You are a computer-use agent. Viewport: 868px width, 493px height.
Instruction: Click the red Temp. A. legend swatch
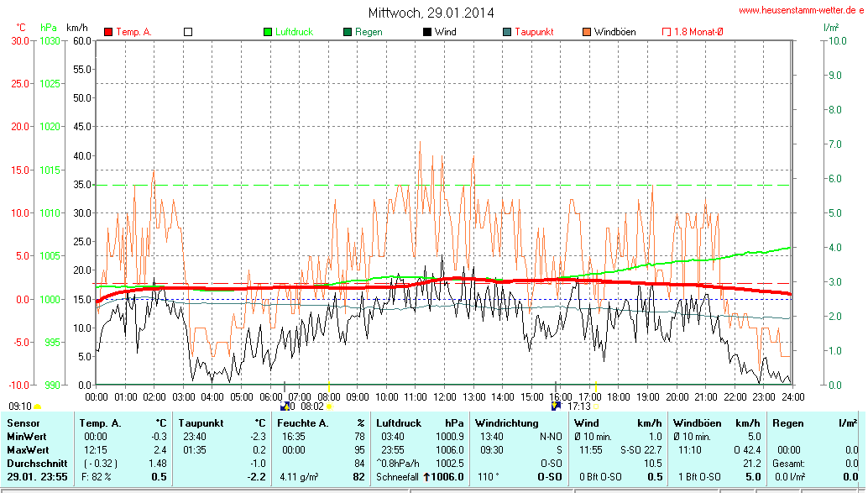click(x=108, y=32)
